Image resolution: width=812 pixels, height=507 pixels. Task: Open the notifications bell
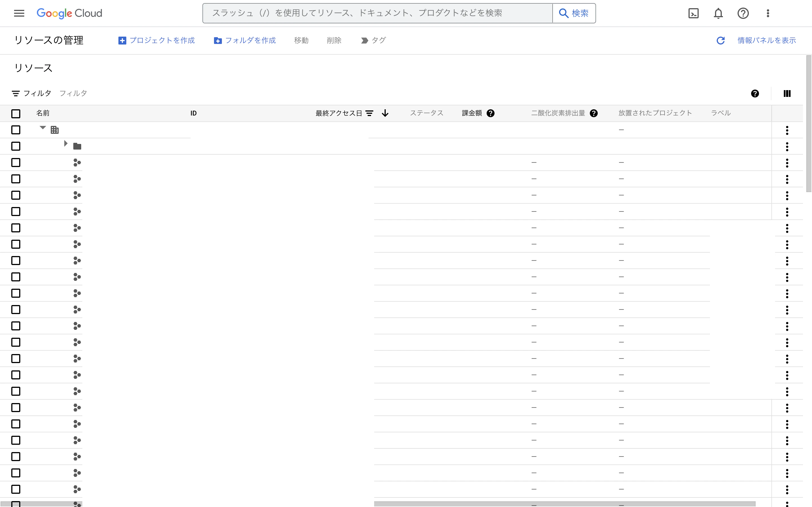click(x=718, y=14)
